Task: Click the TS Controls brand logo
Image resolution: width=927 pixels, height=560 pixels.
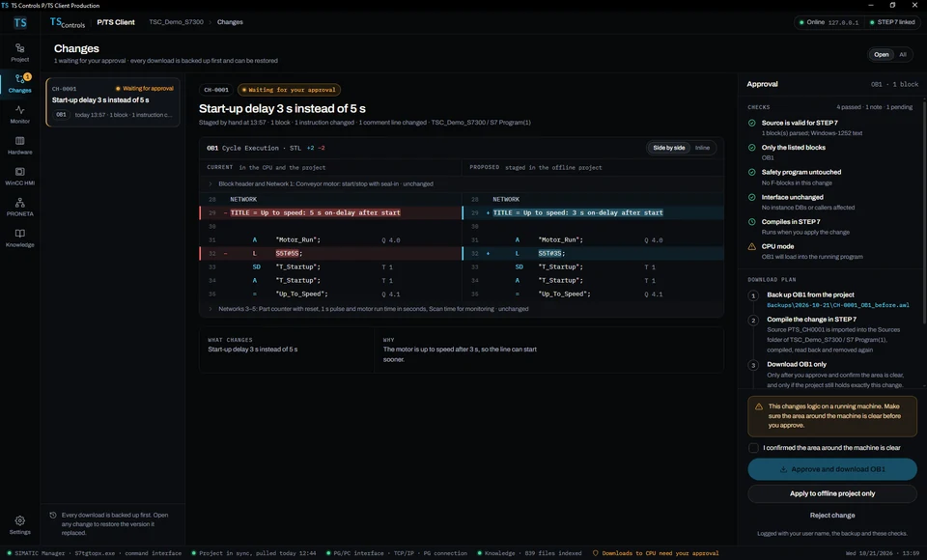Action: (x=68, y=22)
